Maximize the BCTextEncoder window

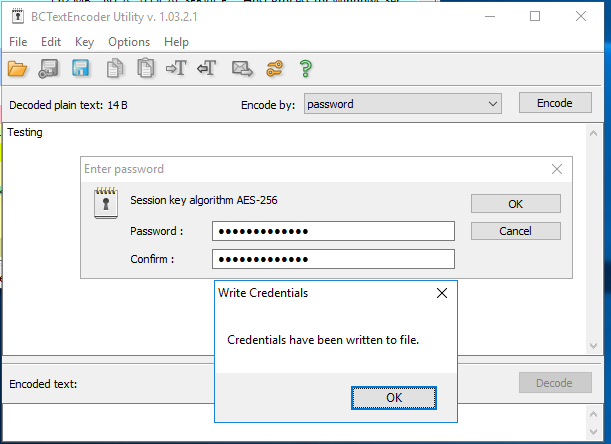point(535,16)
